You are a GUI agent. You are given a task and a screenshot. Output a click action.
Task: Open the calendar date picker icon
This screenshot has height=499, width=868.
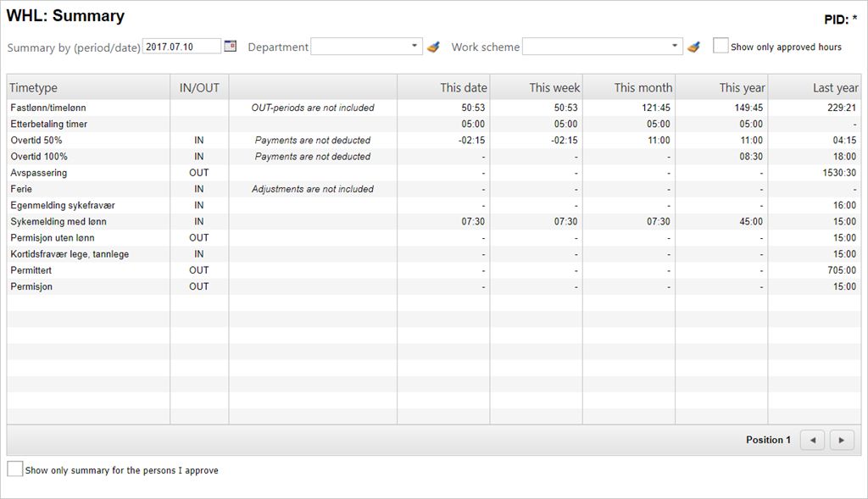tap(230, 47)
